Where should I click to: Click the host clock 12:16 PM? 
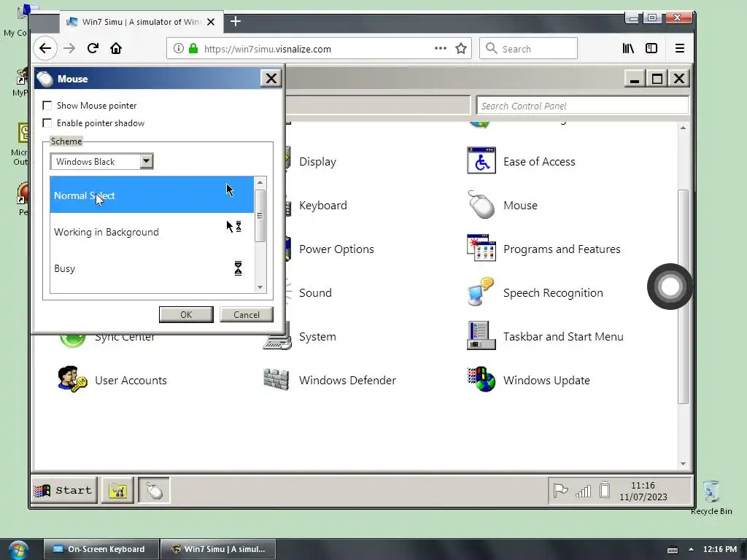click(x=720, y=549)
